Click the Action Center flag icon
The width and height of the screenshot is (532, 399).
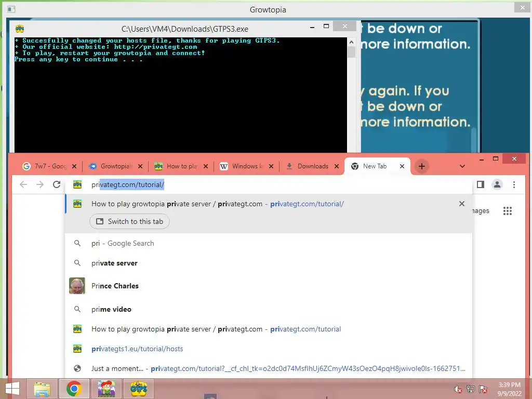pyautogui.click(x=483, y=389)
